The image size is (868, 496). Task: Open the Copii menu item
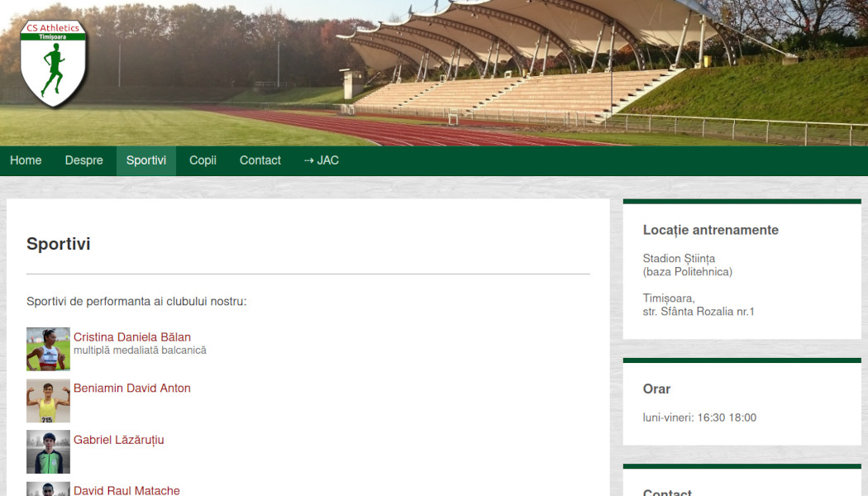(x=203, y=160)
